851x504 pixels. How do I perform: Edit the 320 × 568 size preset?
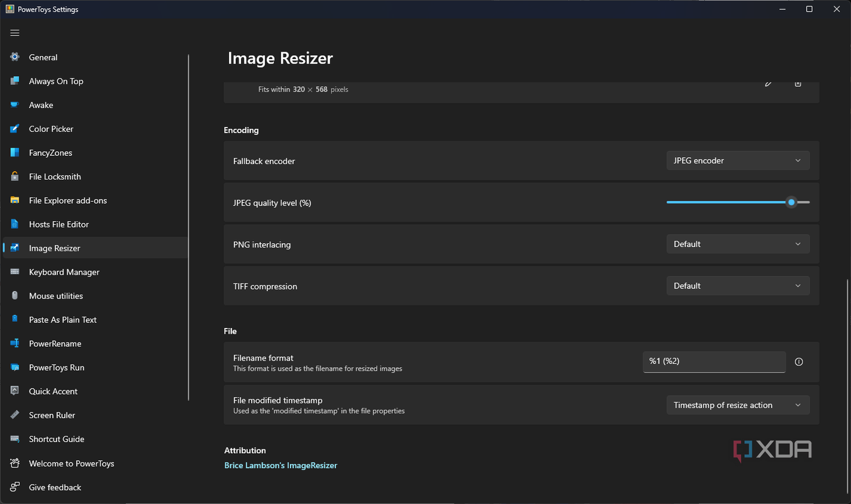pyautogui.click(x=768, y=84)
